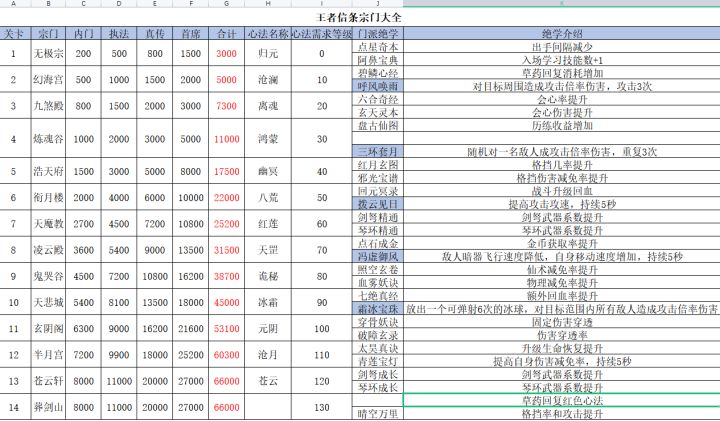Select the 霜冰宝珠 highlighted cell
The height and width of the screenshot is (421, 720).
(x=378, y=309)
